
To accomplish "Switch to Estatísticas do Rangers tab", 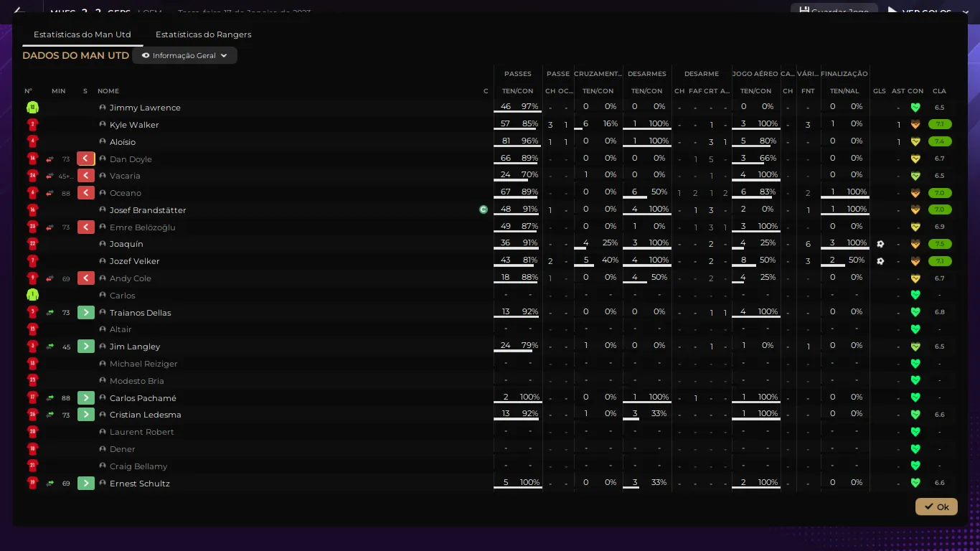I will click(203, 34).
